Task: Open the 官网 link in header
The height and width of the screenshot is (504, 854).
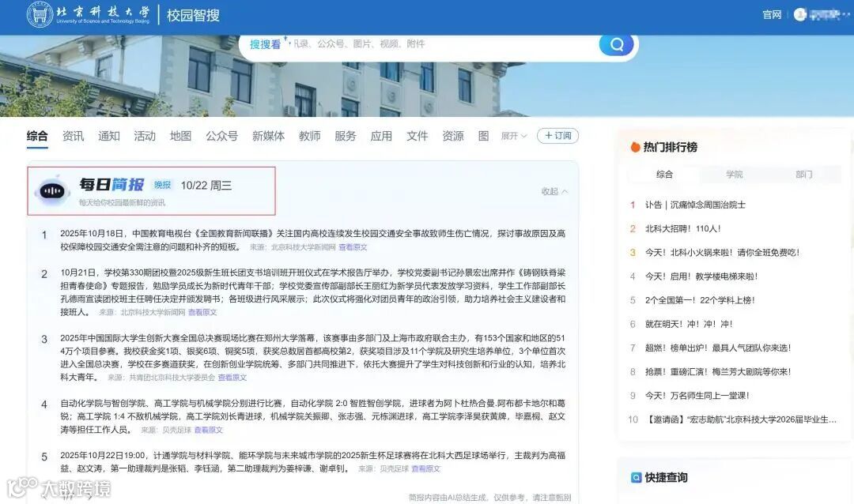Action: tap(772, 15)
